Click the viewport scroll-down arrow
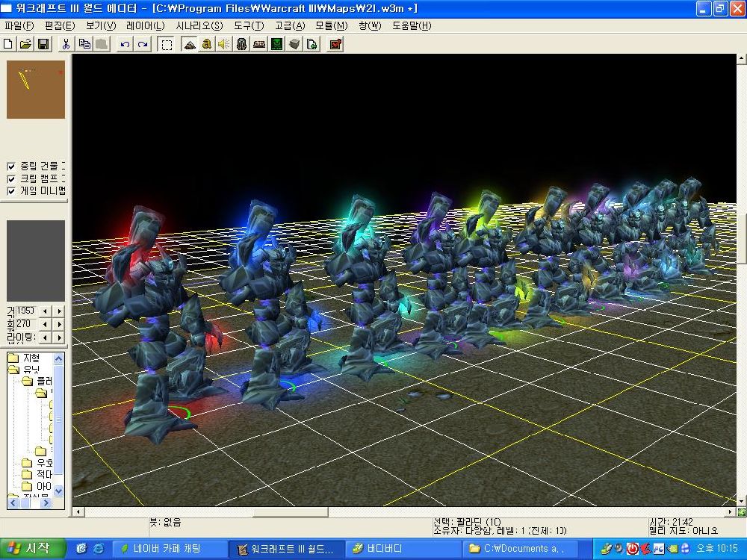The image size is (747, 560). point(741,501)
